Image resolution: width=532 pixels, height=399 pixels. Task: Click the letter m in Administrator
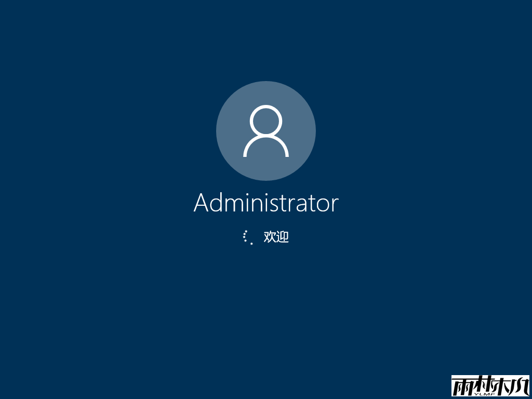[234, 205]
